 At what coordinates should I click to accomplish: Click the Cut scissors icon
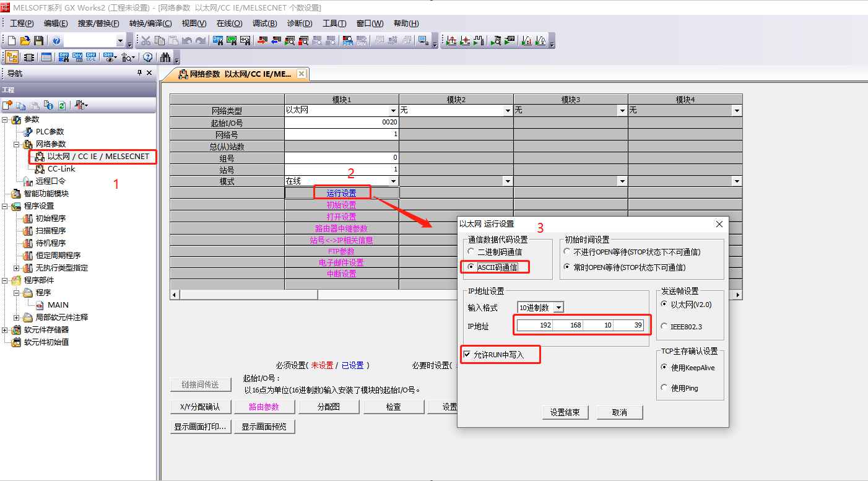tap(145, 41)
